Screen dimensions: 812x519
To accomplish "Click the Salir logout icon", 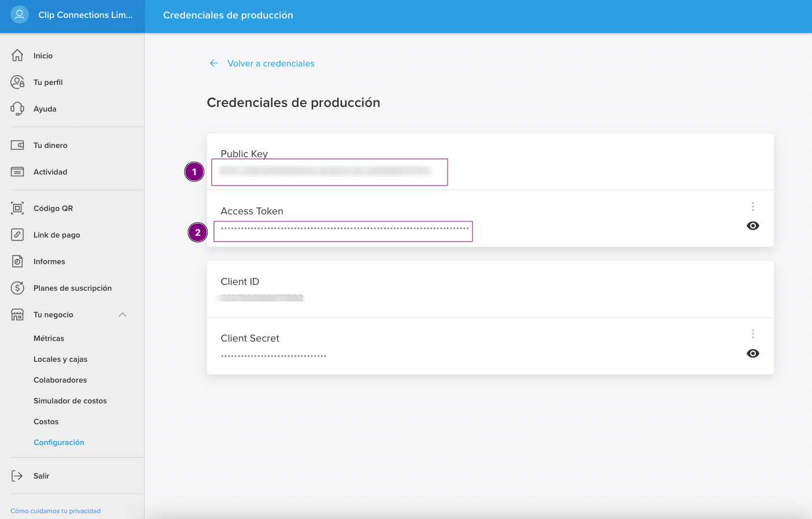I will tap(17, 476).
